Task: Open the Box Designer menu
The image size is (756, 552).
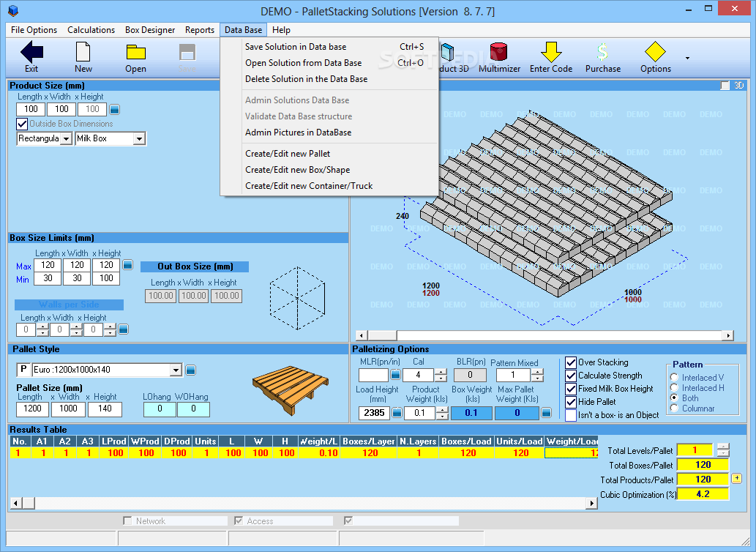Action: click(x=150, y=30)
